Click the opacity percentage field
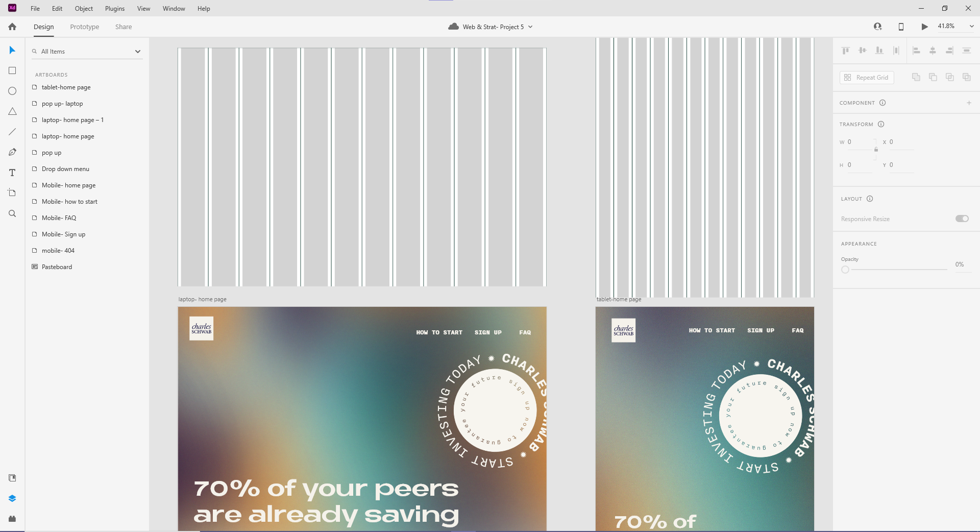 pyautogui.click(x=963, y=264)
